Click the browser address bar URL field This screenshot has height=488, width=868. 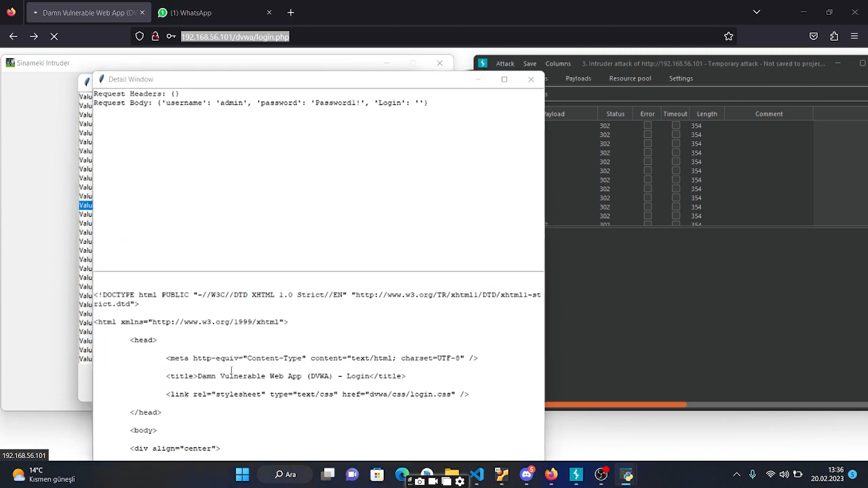(235, 37)
